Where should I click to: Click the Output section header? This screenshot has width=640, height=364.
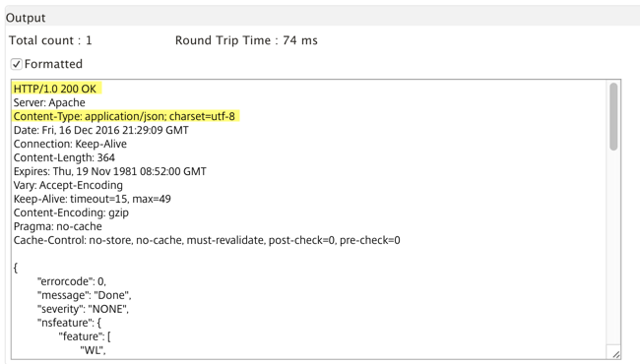[x=26, y=18]
